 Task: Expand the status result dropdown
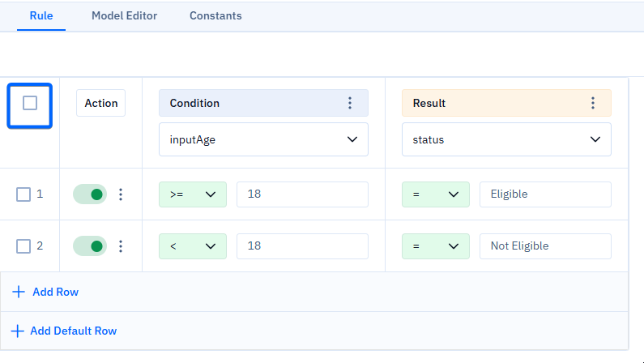[x=506, y=139]
